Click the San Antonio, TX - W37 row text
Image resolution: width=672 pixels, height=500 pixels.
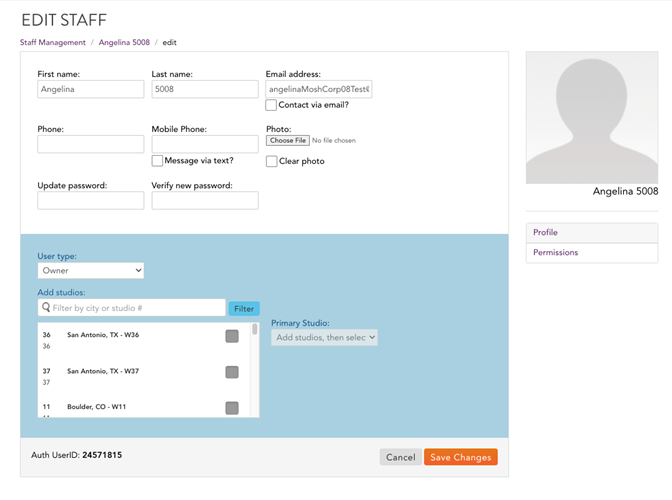[103, 371]
